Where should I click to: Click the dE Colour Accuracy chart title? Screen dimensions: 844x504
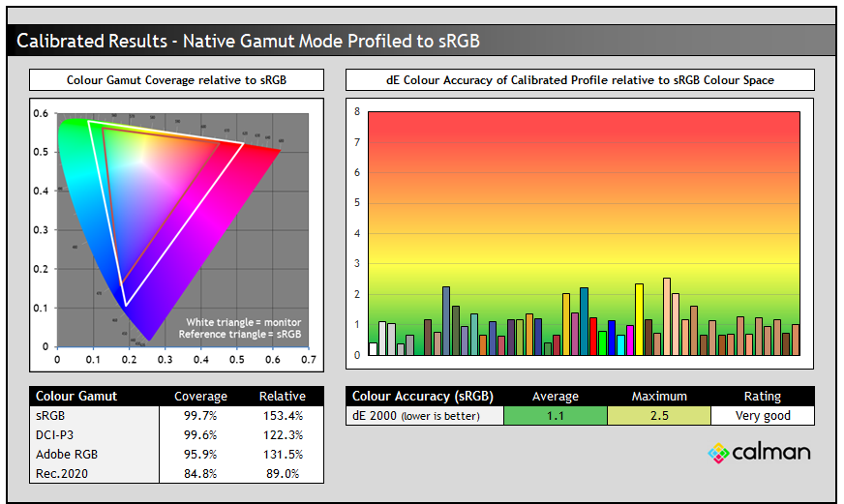tap(580, 79)
